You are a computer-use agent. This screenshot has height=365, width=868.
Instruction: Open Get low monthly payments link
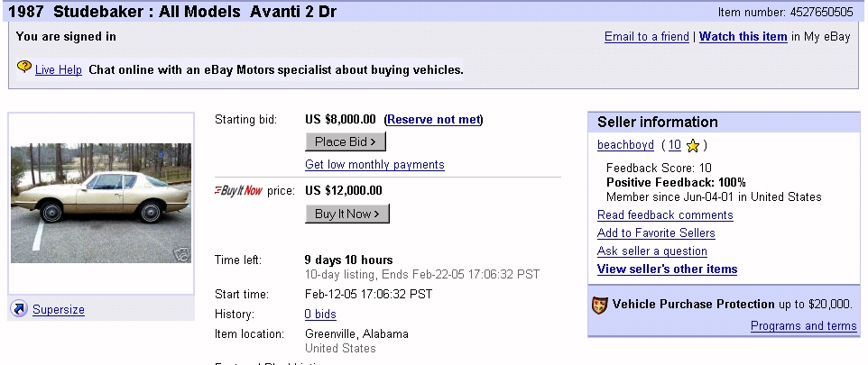click(374, 165)
